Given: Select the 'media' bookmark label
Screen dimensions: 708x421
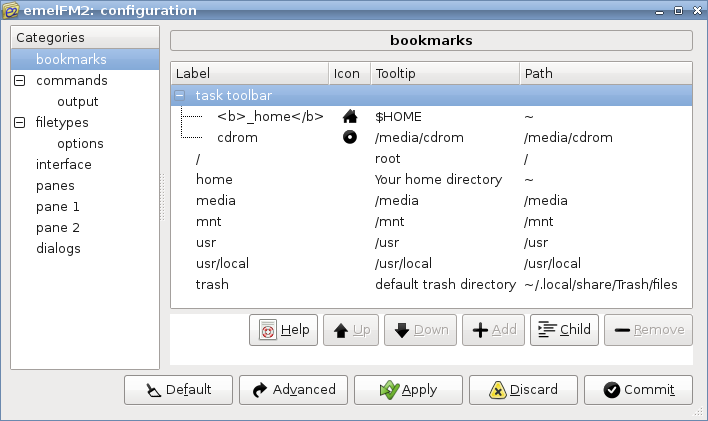Looking at the screenshot, I should pyautogui.click(x=216, y=201).
